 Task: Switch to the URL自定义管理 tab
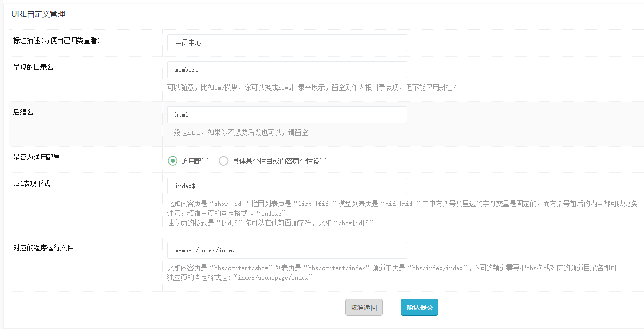[38, 14]
